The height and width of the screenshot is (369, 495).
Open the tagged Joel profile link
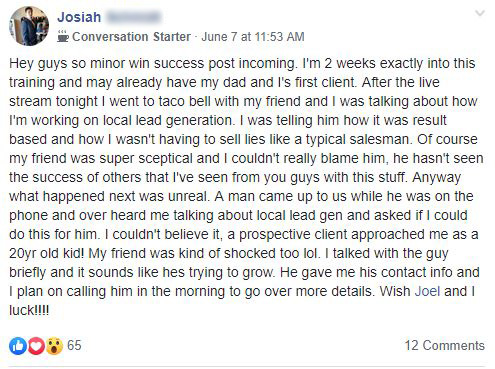pyautogui.click(x=427, y=291)
